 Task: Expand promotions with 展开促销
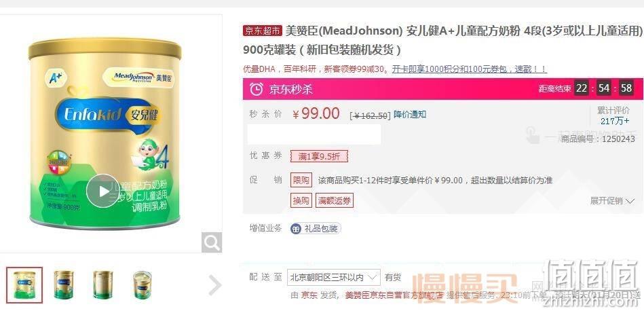(612, 201)
